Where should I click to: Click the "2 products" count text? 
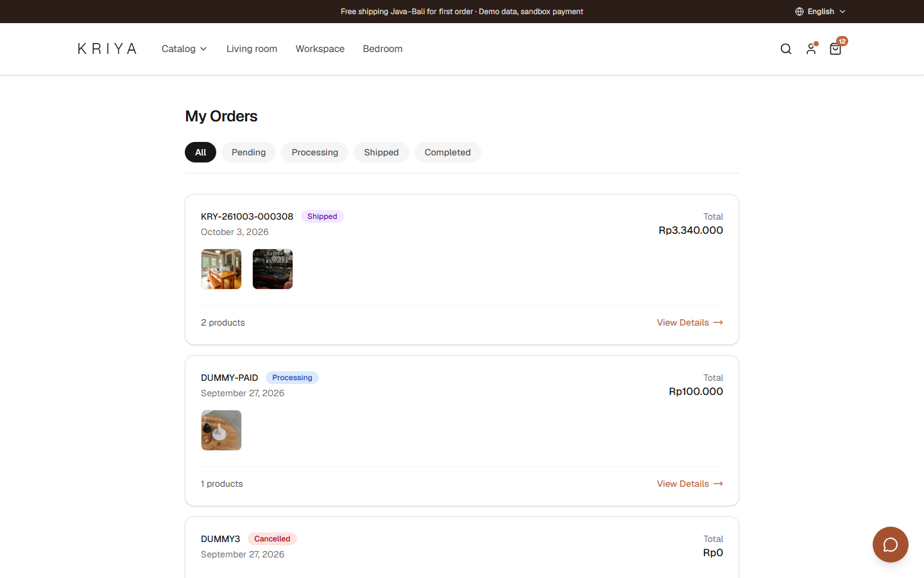223,322
